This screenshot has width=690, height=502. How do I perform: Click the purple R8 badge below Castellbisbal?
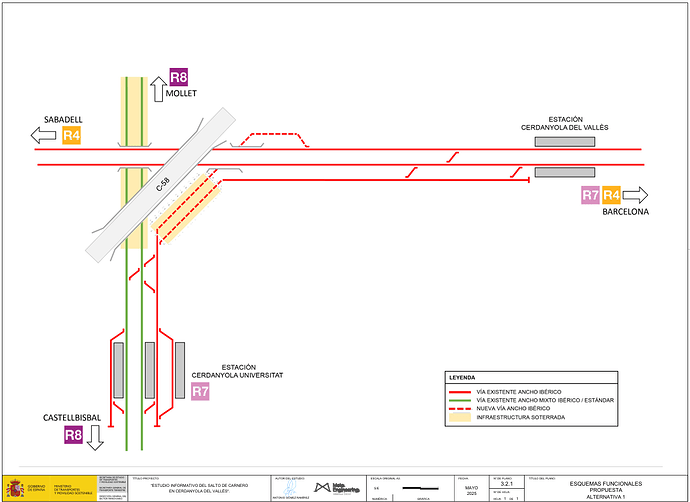(73, 435)
